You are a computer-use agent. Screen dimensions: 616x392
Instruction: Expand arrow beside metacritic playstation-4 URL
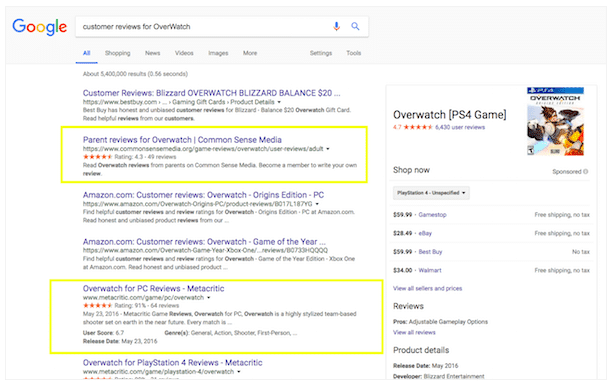point(238,372)
